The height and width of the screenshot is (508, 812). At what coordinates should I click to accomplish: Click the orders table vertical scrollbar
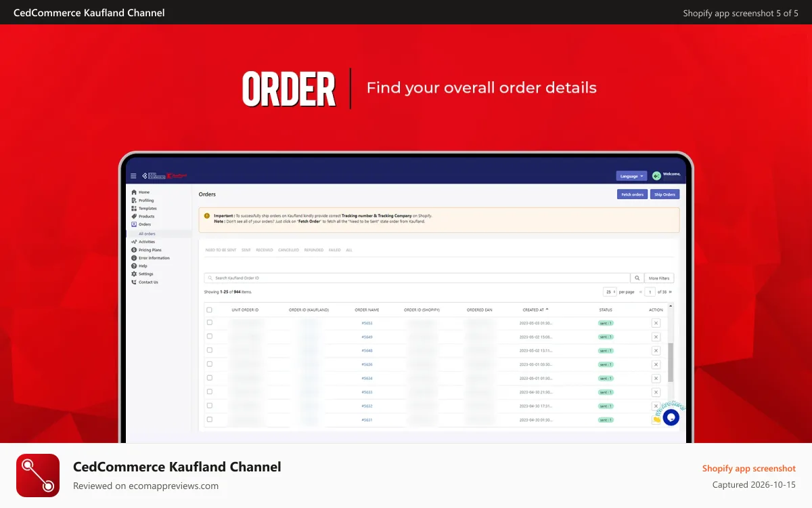pyautogui.click(x=671, y=362)
